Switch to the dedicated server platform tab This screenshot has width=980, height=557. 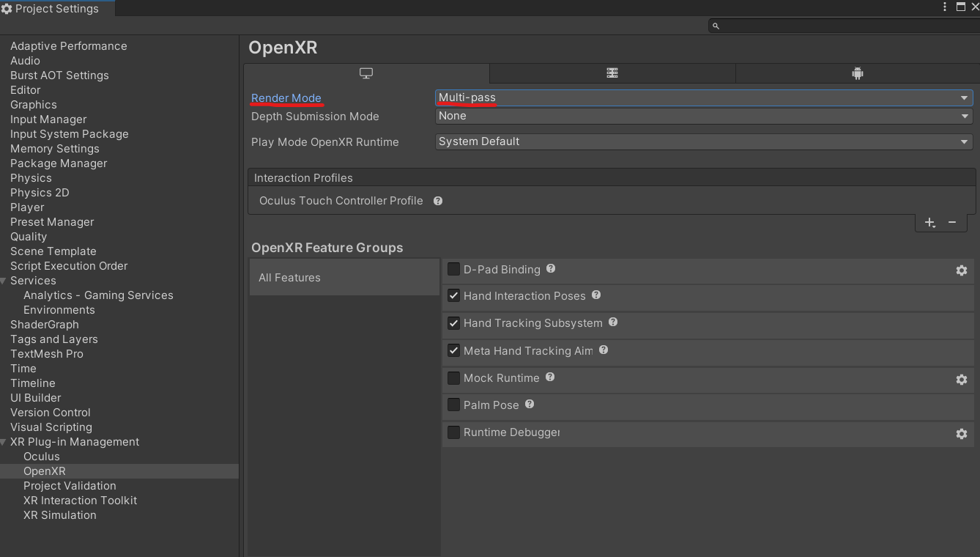point(612,73)
